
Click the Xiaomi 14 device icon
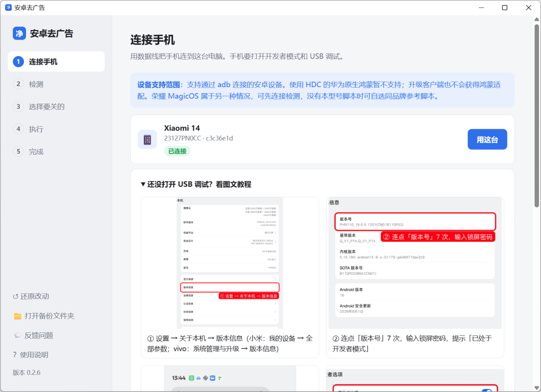pos(147,140)
